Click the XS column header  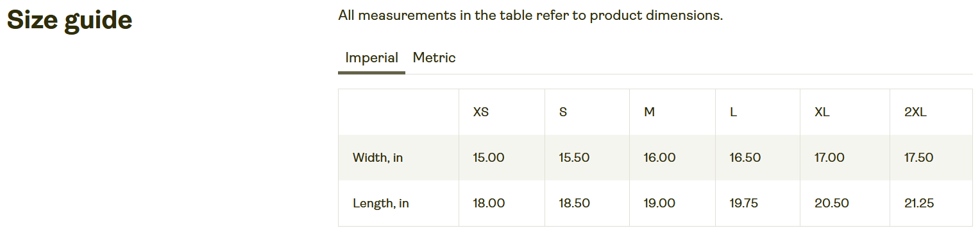tap(481, 112)
